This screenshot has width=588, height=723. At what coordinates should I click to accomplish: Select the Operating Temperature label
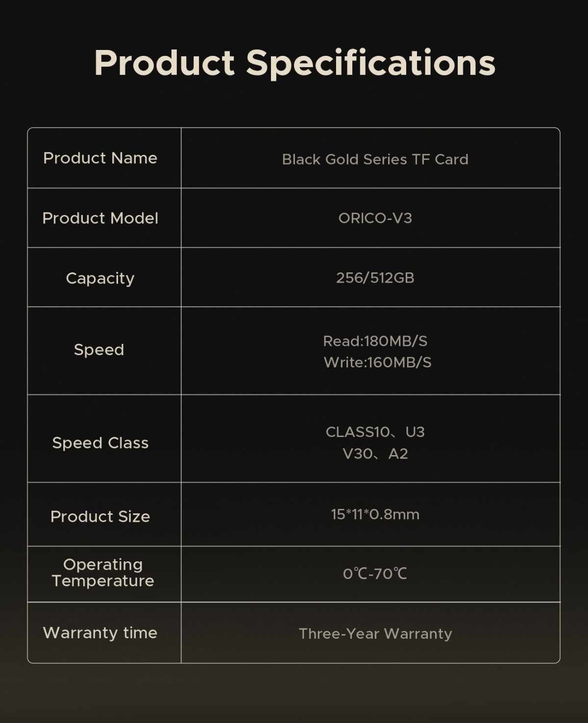pos(103,573)
